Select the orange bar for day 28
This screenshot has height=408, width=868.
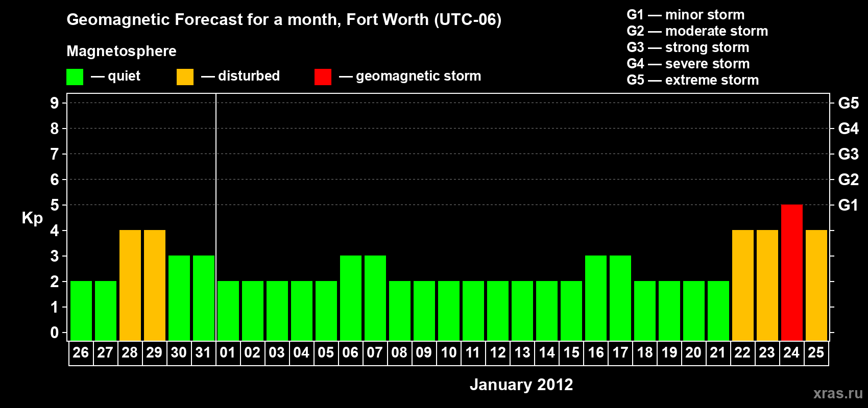(x=130, y=286)
